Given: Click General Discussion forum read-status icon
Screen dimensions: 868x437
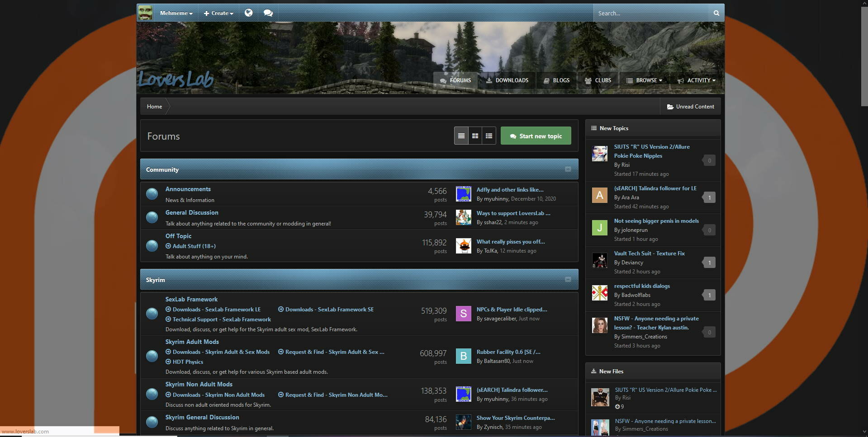Looking at the screenshot, I should pos(152,217).
